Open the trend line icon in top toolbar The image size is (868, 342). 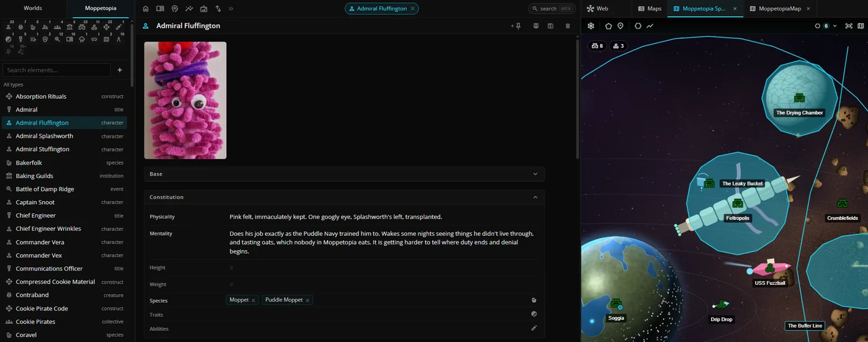coord(188,9)
